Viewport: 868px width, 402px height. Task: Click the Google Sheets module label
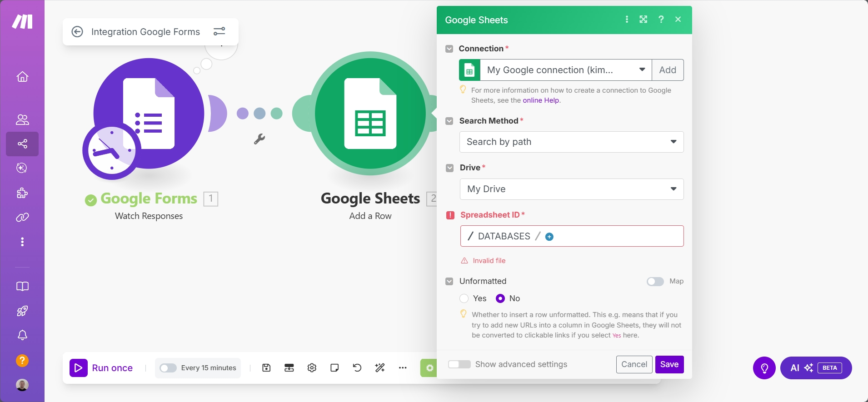[370, 199]
